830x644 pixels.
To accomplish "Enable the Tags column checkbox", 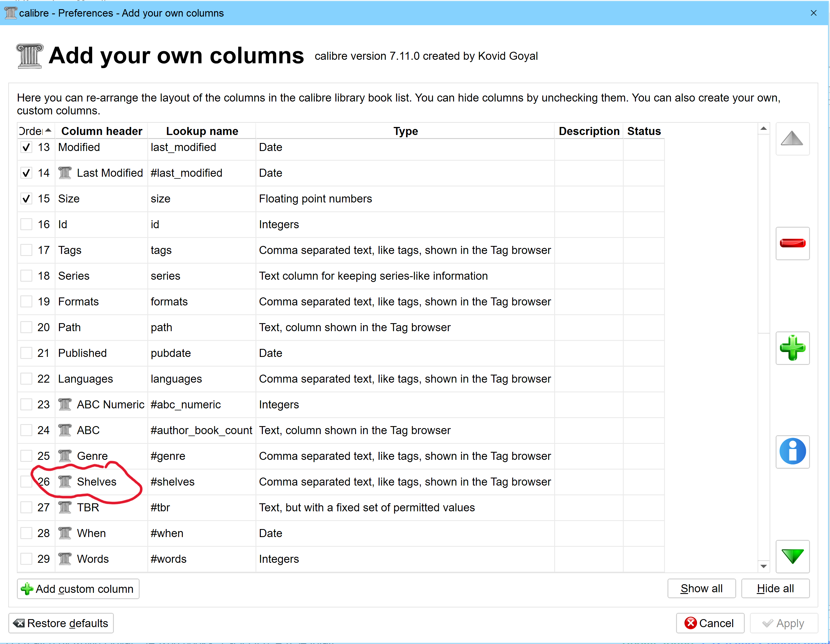I will (x=26, y=250).
